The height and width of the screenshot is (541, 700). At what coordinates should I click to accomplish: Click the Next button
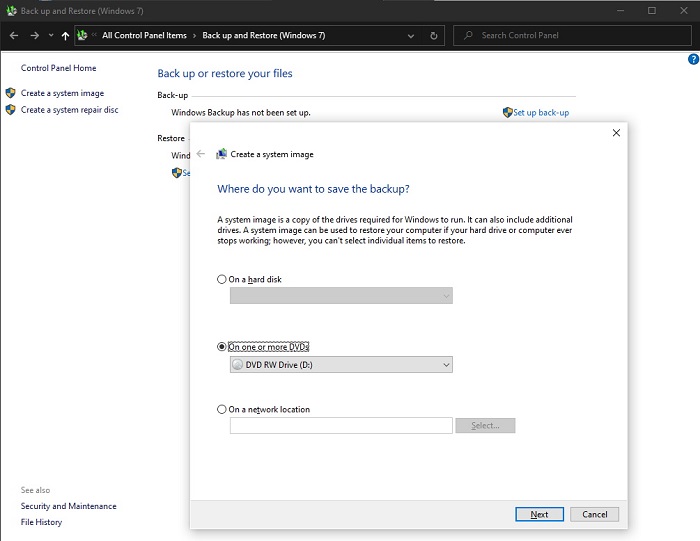(539, 514)
